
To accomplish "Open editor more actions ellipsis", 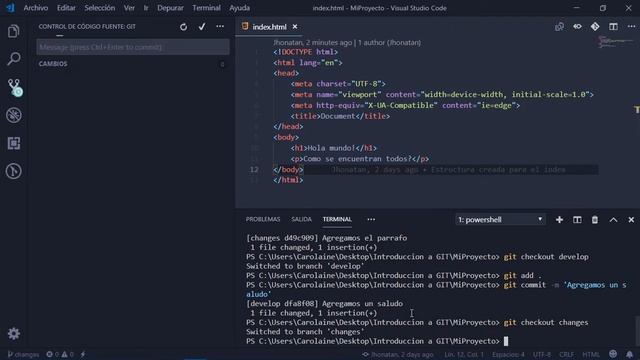I will point(631,27).
